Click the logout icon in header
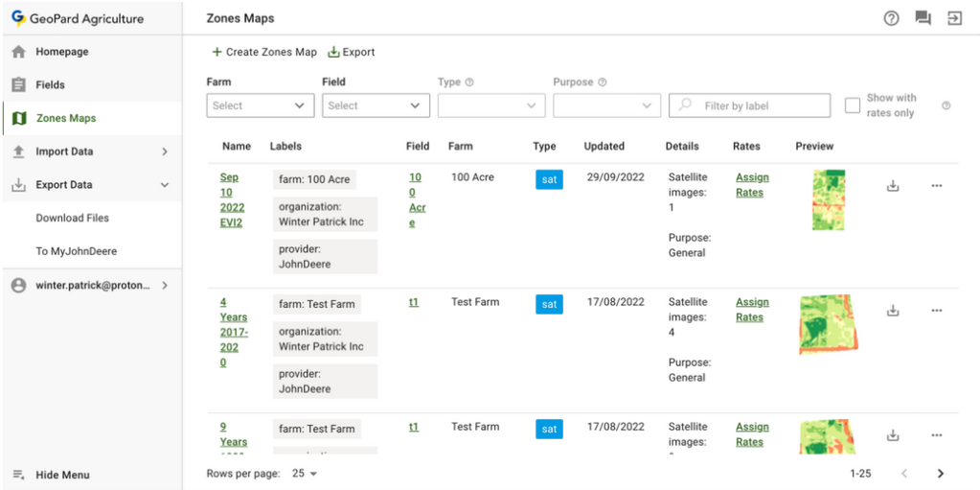The width and height of the screenshot is (980, 490). (954, 18)
